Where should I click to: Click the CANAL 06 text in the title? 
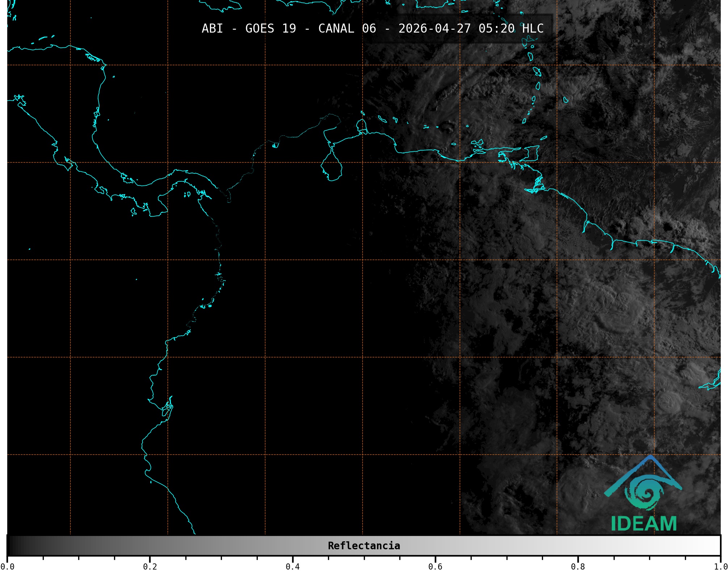click(347, 29)
